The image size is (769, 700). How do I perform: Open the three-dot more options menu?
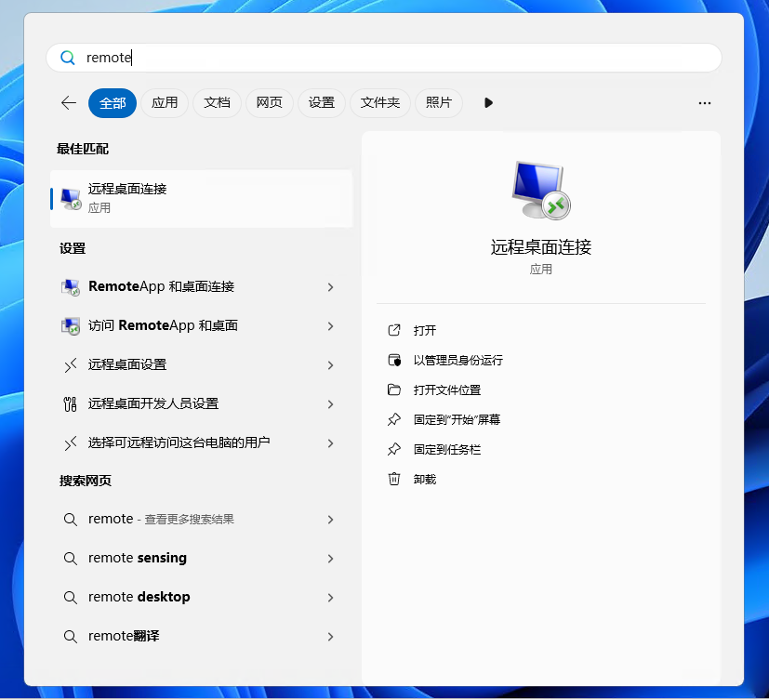(x=705, y=103)
